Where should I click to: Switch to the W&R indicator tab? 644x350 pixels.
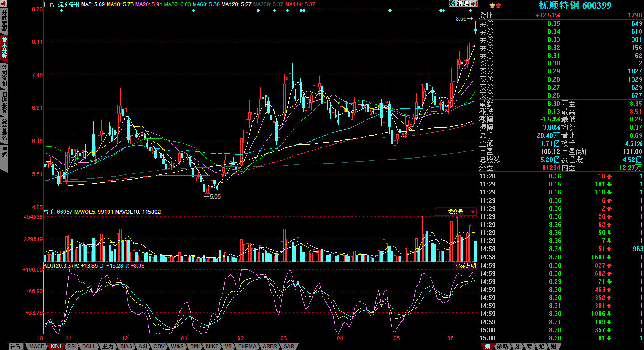coord(177,346)
